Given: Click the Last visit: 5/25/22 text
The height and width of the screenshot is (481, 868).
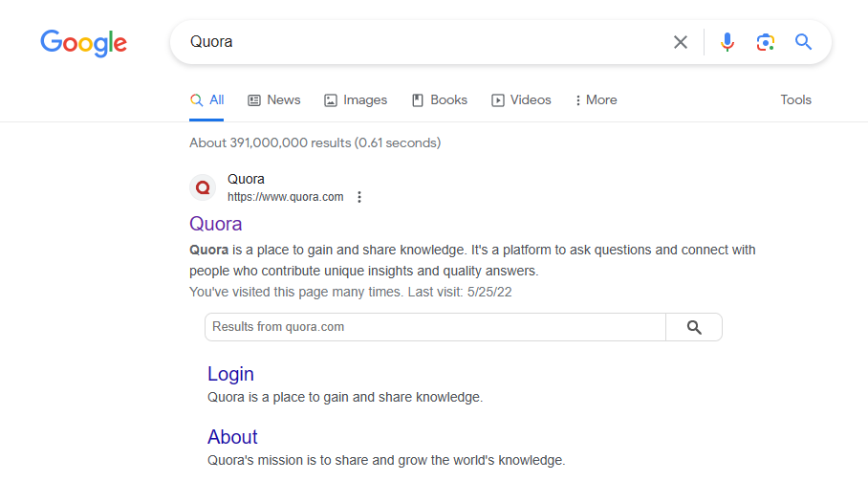Looking at the screenshot, I should (460, 293).
